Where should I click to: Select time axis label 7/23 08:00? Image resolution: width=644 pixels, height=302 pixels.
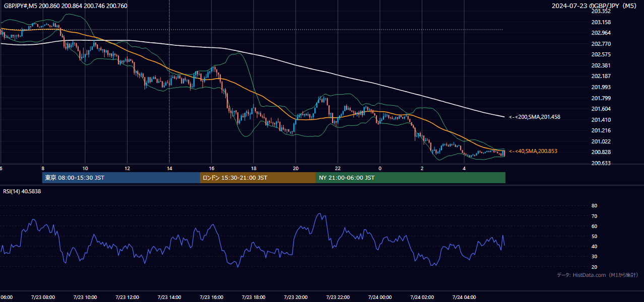pyautogui.click(x=42, y=297)
